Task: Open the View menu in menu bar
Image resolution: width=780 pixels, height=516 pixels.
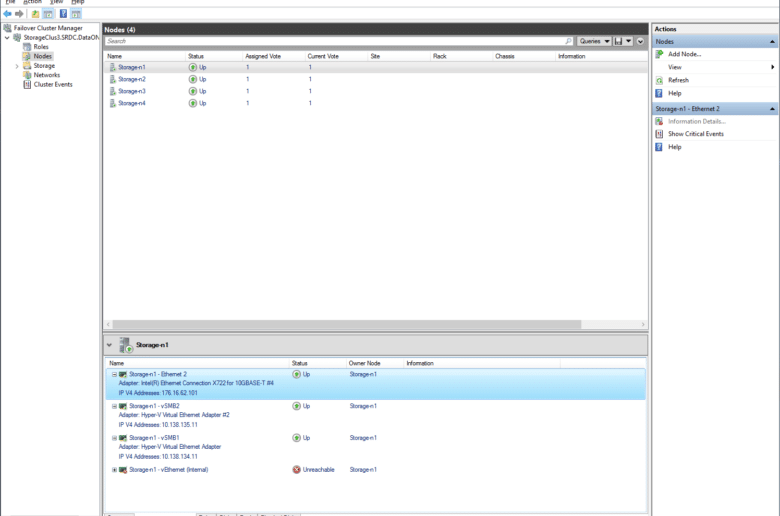Action: tap(56, 2)
